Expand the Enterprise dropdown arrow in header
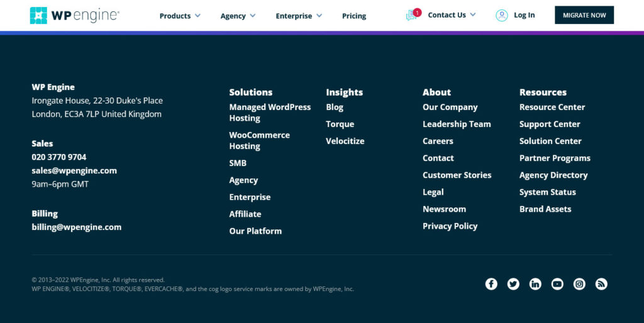644x323 pixels. (x=319, y=16)
